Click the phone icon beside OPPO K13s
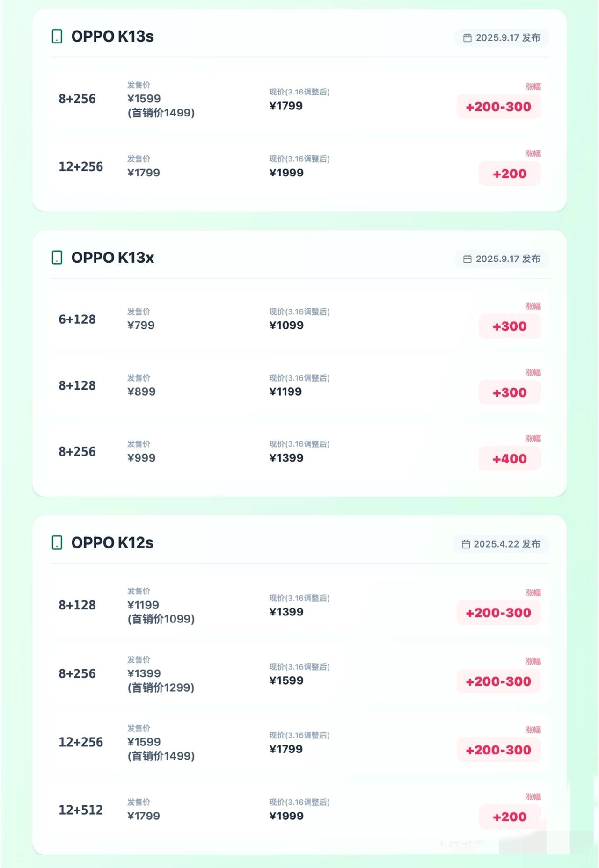This screenshot has height=868, width=599. point(57,36)
